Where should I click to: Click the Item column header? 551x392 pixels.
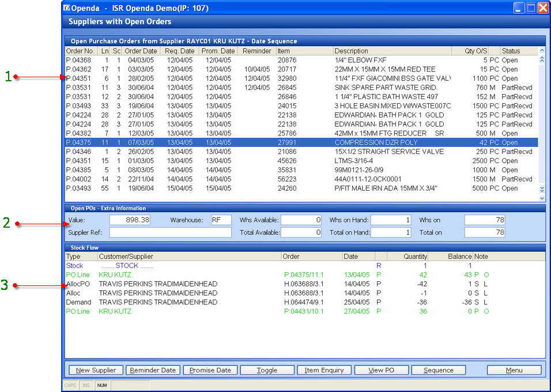point(305,51)
